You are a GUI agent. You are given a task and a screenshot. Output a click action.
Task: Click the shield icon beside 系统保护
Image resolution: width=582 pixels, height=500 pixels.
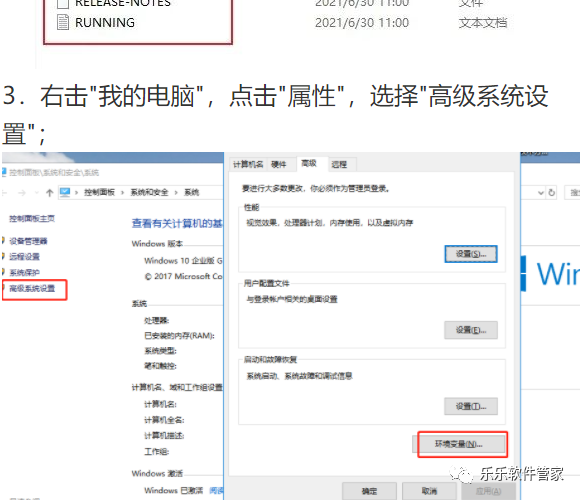[x=3, y=272]
